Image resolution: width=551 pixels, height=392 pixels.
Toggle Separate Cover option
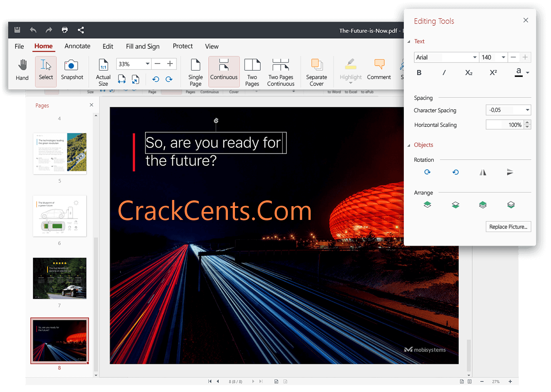[316, 72]
